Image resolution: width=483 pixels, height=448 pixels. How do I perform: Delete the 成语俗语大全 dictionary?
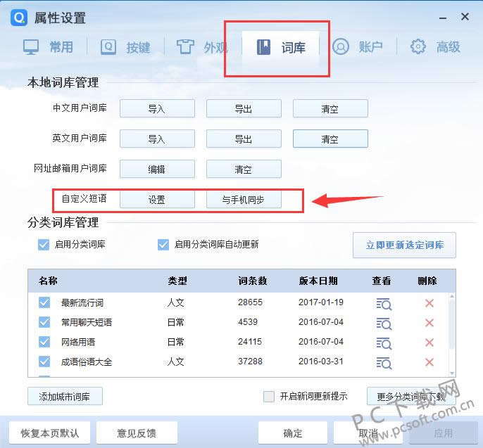pos(429,362)
